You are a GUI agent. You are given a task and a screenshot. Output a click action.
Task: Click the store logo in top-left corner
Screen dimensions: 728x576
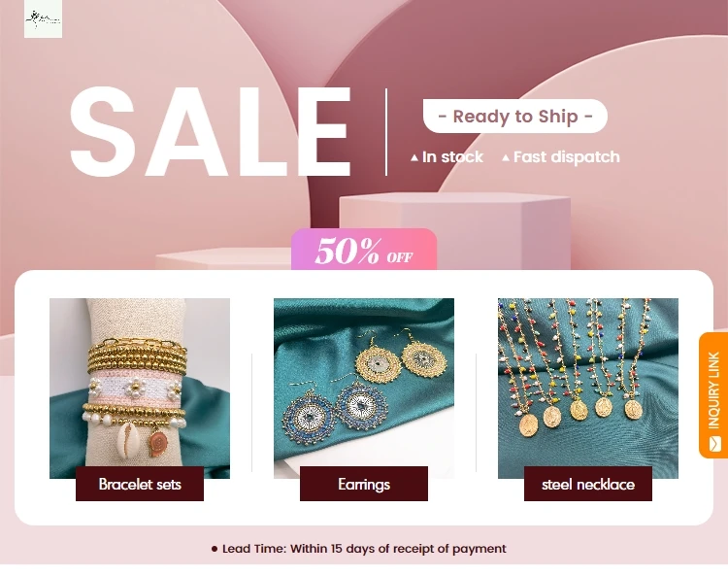43,18
